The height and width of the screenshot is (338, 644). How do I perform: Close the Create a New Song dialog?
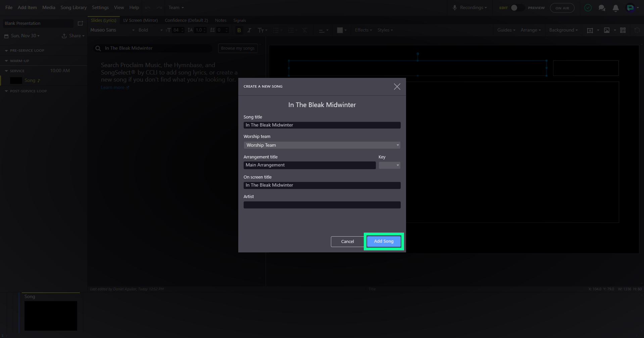click(397, 87)
